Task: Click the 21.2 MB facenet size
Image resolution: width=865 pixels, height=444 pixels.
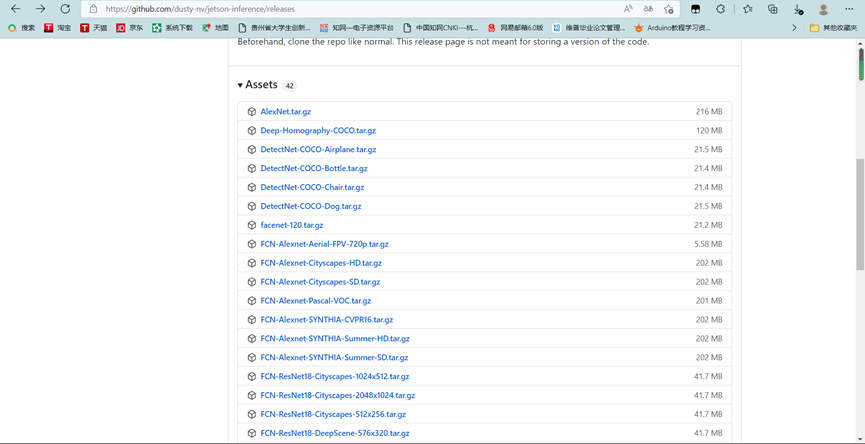Action: [x=708, y=225]
